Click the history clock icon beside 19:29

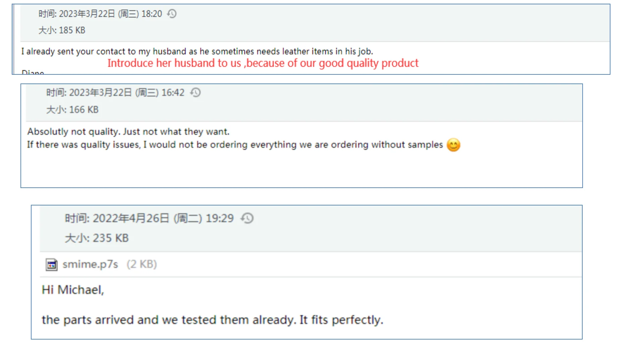pos(247,218)
